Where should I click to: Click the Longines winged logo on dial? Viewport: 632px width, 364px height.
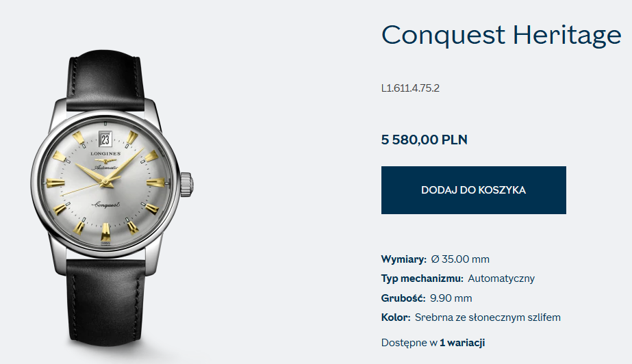pos(105,160)
